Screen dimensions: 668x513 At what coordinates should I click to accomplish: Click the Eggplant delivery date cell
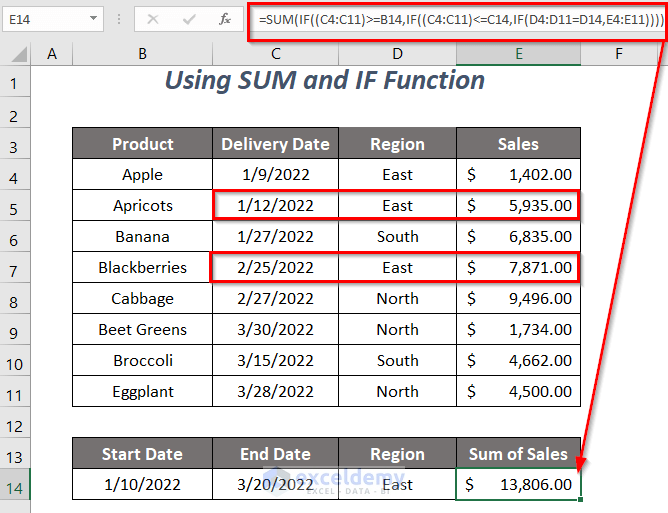275,392
